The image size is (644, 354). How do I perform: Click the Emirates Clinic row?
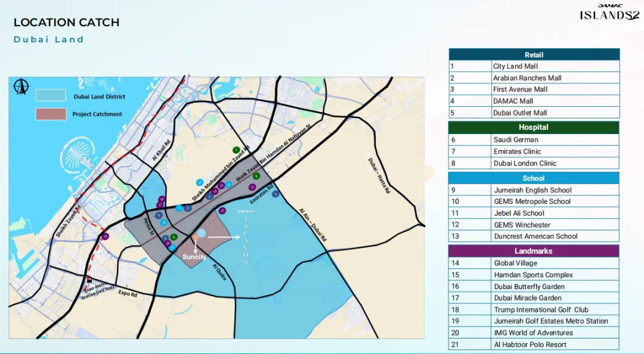pyautogui.click(x=534, y=151)
